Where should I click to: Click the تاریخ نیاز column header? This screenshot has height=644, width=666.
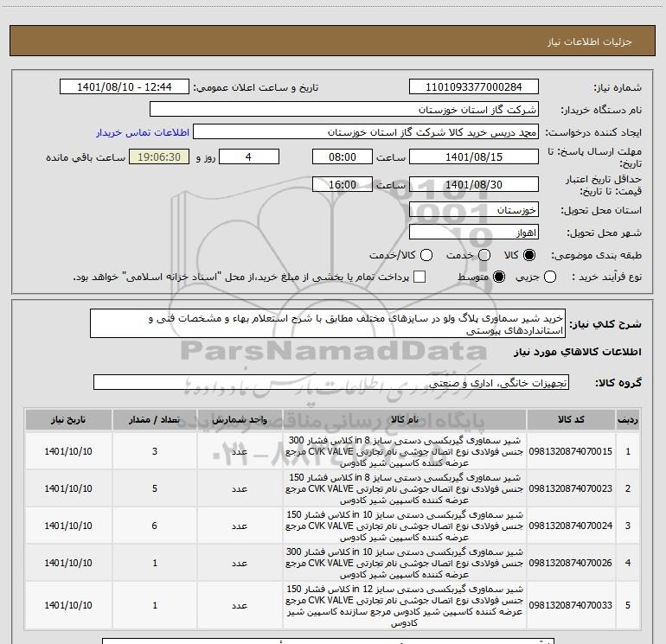[68, 419]
